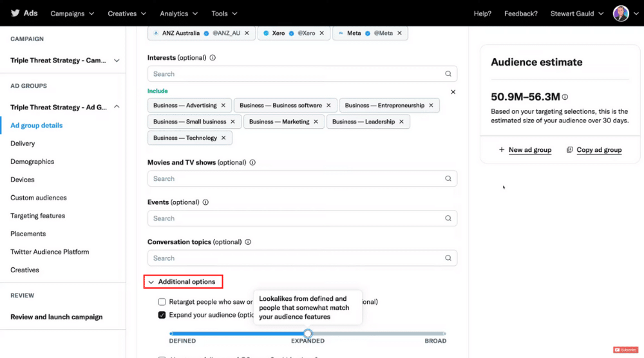Click Copy ad group link
The height and width of the screenshot is (358, 644).
coord(599,150)
